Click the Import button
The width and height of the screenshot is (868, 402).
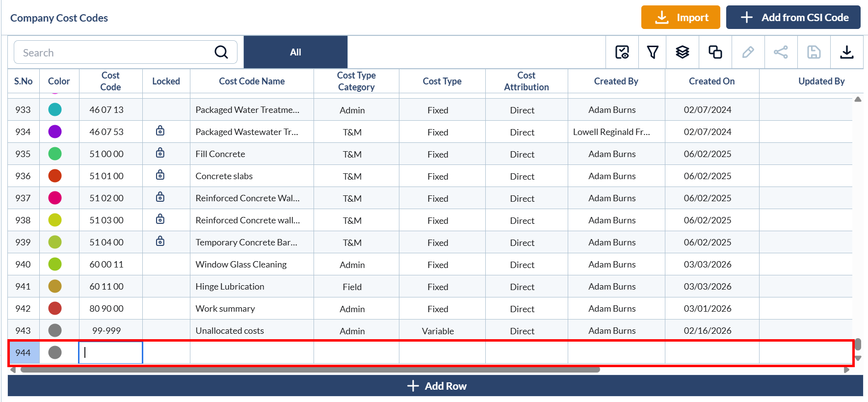coord(680,18)
